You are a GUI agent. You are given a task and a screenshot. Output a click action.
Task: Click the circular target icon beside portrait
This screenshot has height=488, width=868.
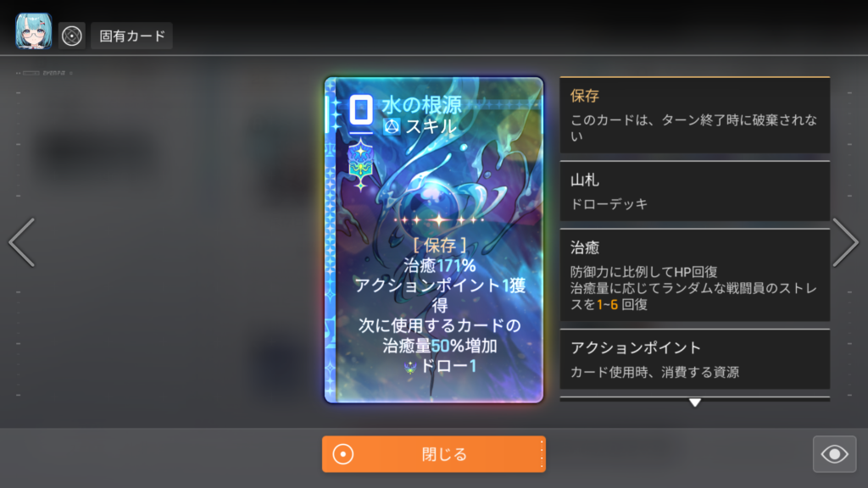tap(72, 36)
